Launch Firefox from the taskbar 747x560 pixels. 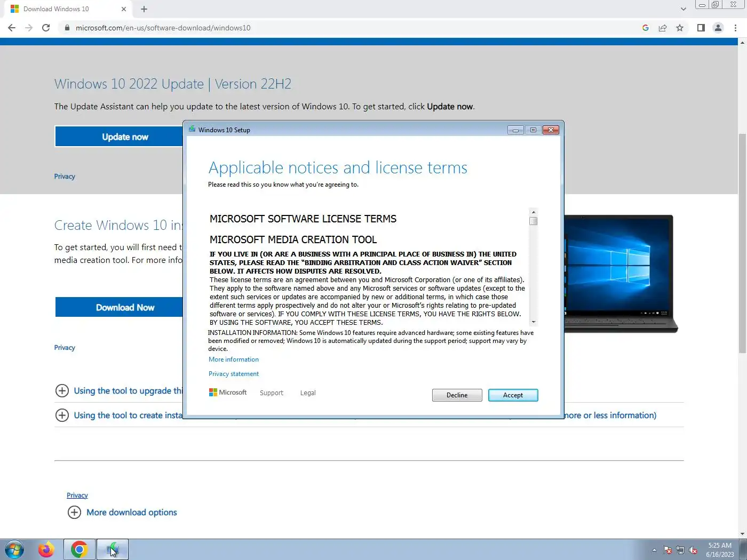[x=46, y=549]
